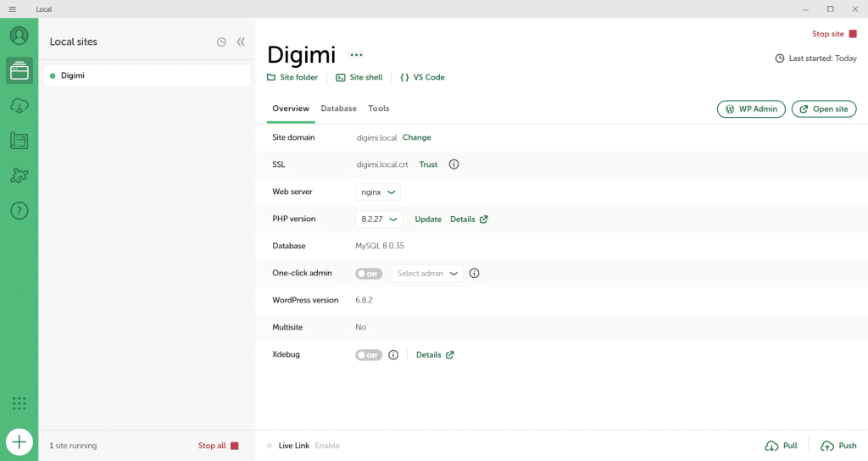Screen dimensions: 868x461
Task: Select the Digimi site in list
Action: 147,75
